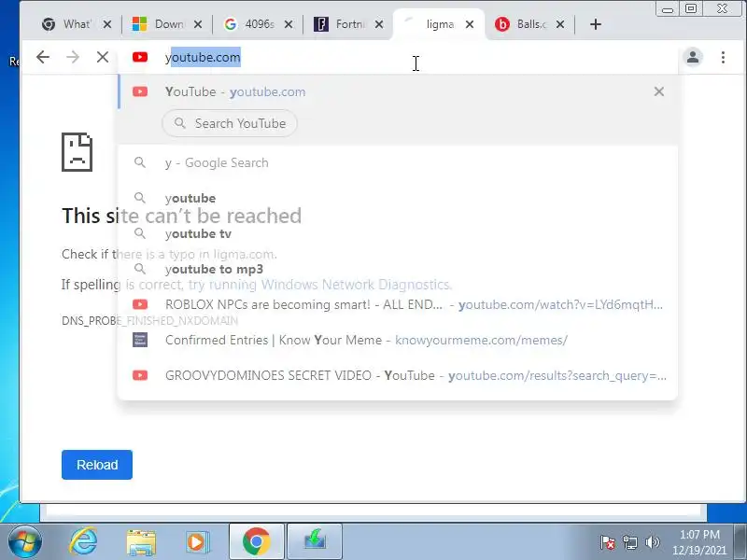747x560 pixels.
Task: Click the Show Desktop strip beside clock
Action: coord(740,541)
